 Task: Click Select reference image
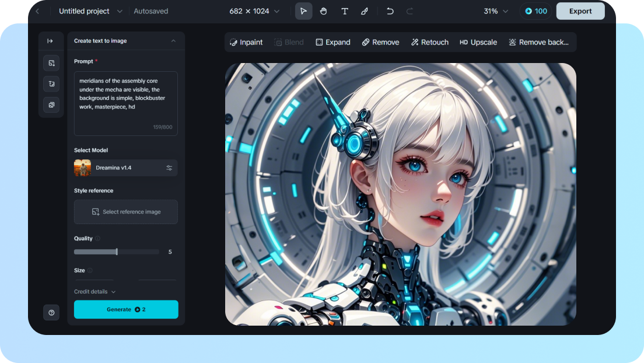(125, 212)
